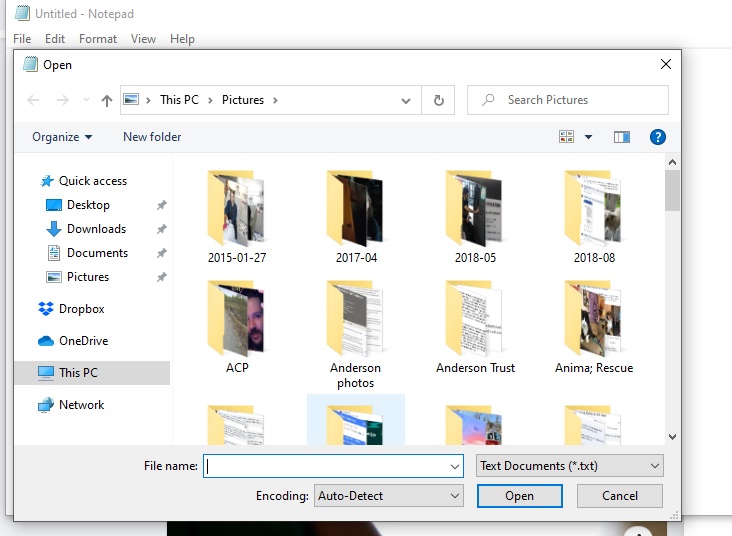Select the 2018-05 folder
The image size is (732, 536).
coord(475,218)
